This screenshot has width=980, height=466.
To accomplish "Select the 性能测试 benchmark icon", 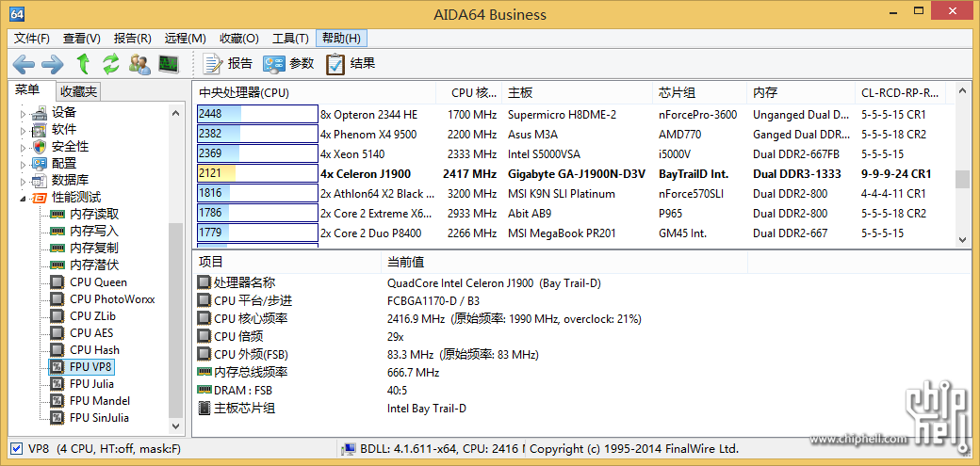I will (40, 198).
